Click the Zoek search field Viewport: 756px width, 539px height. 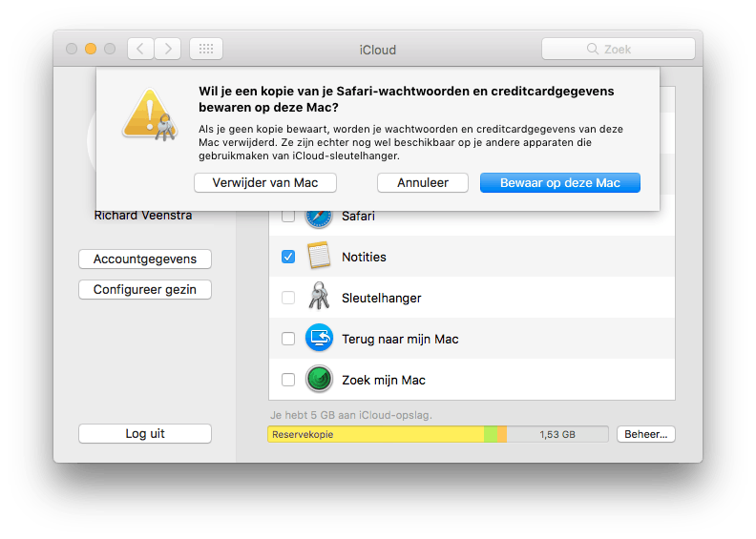point(619,49)
